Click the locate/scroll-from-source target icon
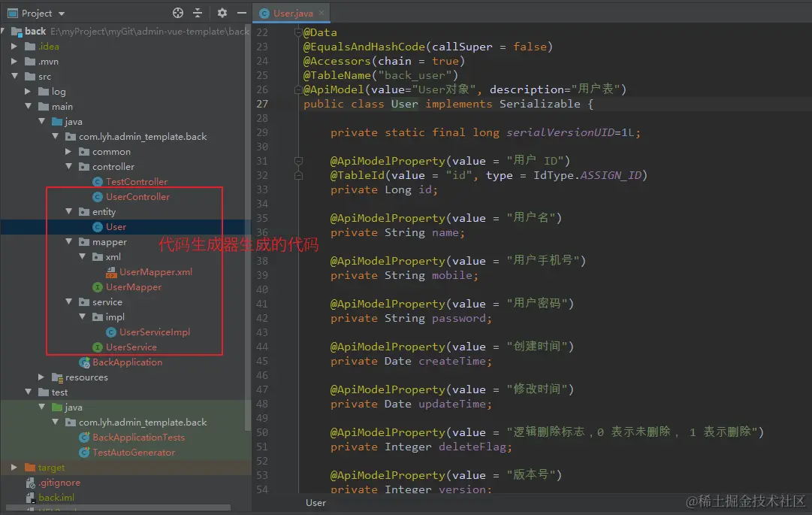 pyautogui.click(x=177, y=13)
